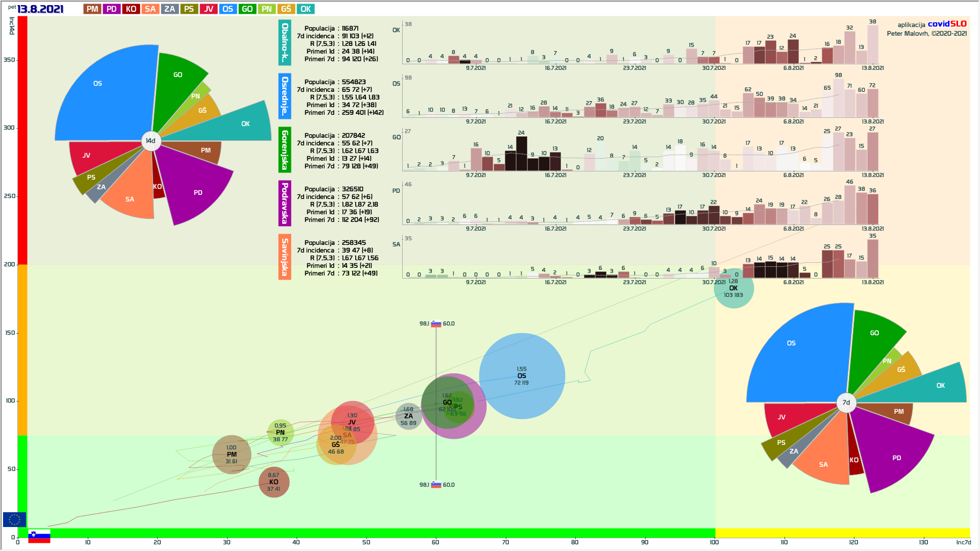Screen dimensions: 980x551
Task: Select the KO bubble in scatter plot
Action: tap(274, 482)
